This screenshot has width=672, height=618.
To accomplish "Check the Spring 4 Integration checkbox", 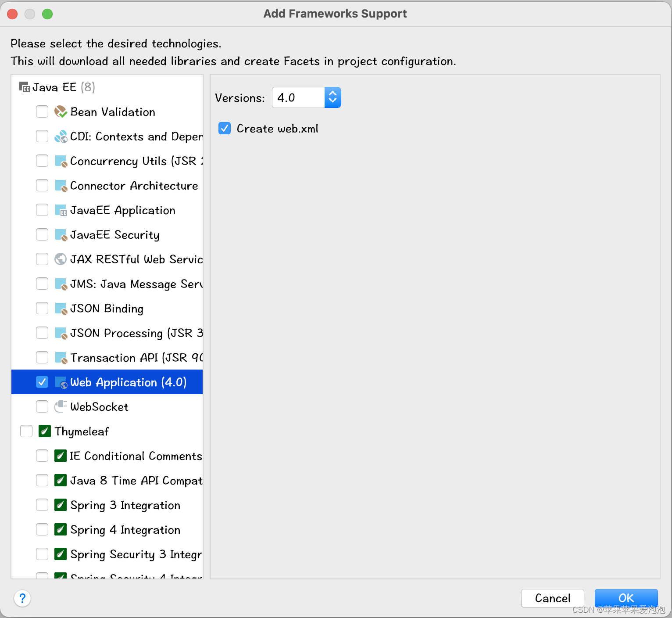I will (x=42, y=529).
